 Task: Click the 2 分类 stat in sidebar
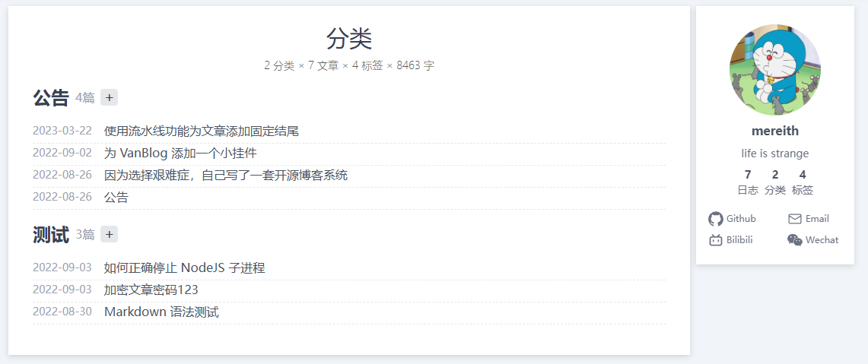[775, 182]
